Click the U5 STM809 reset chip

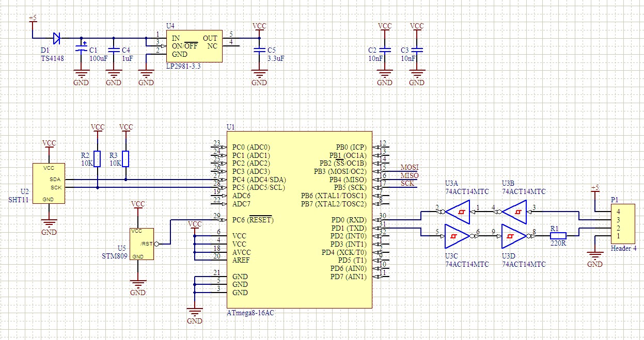click(x=142, y=244)
